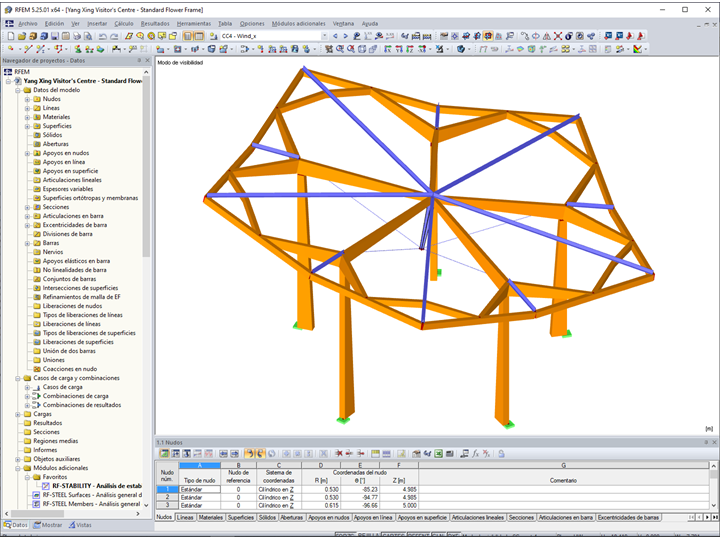Expand Casos de carga tree node
The height and width of the screenshot is (540, 720).
[27, 387]
